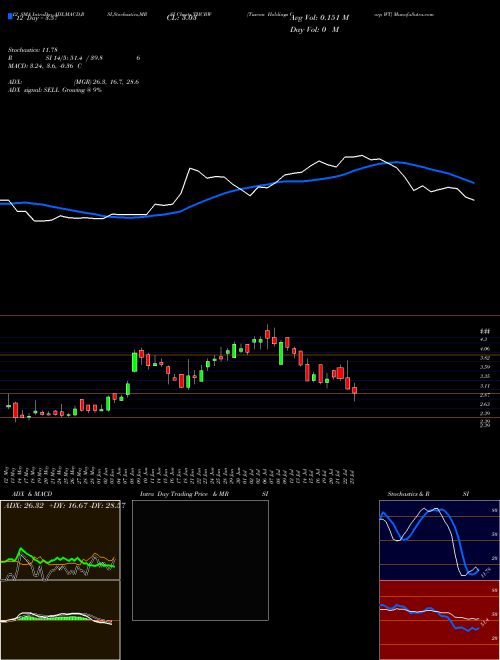This screenshot has width=500, height=660.
Task: Click the ADX (MGR) values line
Action: (74, 82)
